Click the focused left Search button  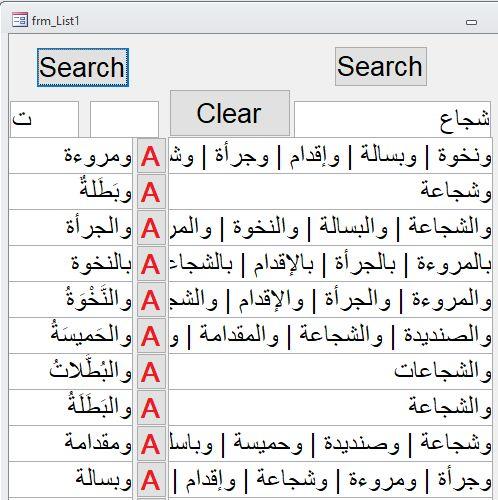(83, 67)
